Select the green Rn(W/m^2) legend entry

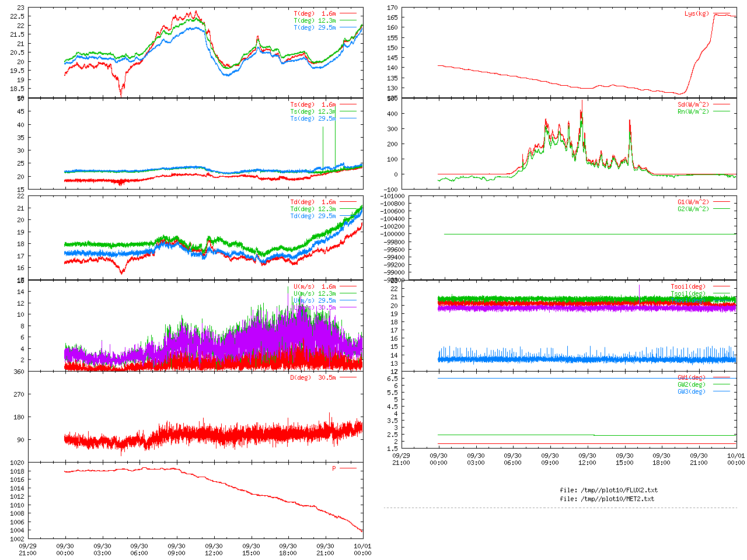[693, 111]
